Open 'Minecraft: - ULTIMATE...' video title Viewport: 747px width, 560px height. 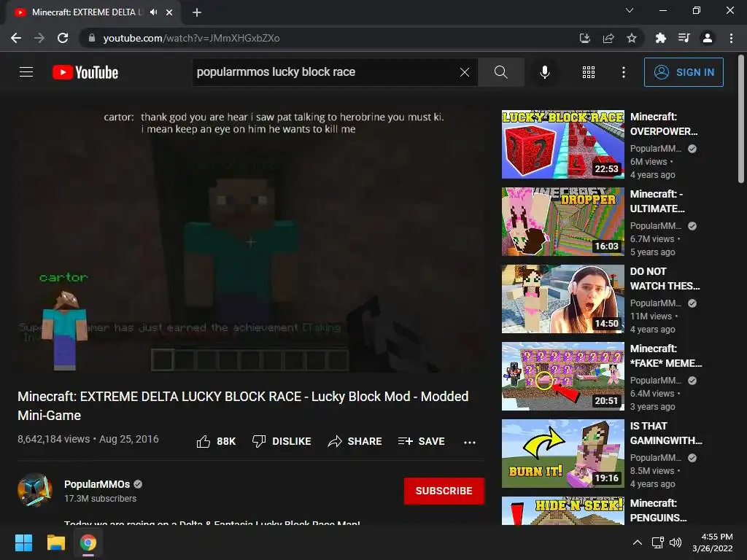coord(657,201)
